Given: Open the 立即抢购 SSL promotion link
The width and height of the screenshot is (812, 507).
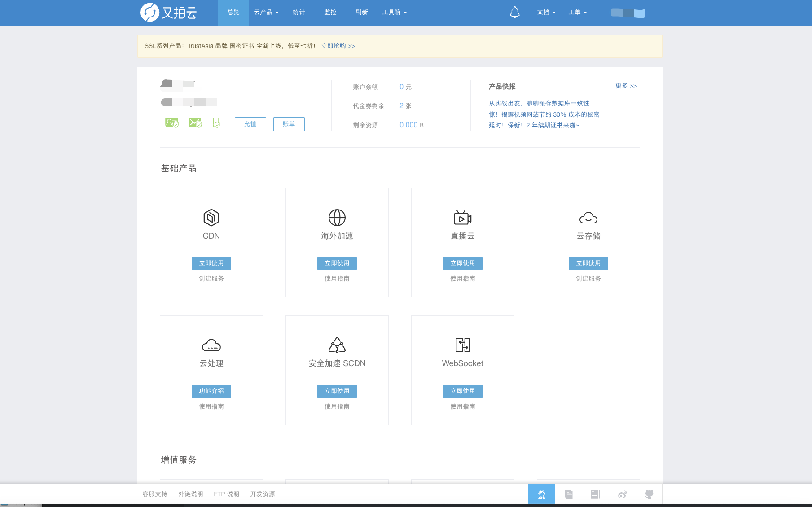Looking at the screenshot, I should (x=338, y=46).
